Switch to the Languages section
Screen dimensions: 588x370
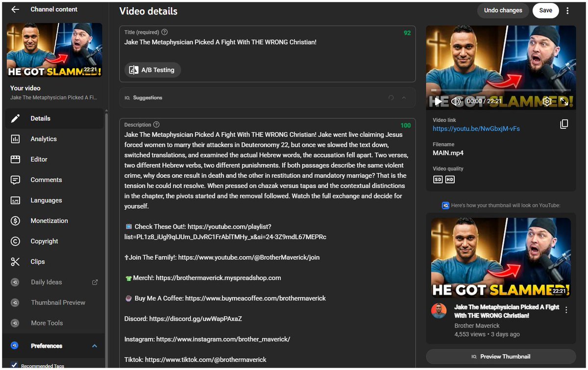tap(47, 200)
